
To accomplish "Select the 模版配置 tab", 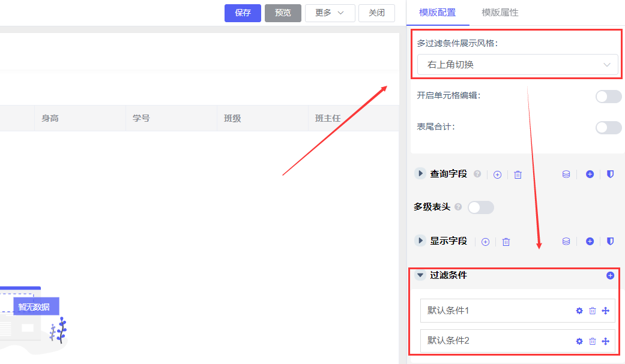I will [x=437, y=13].
